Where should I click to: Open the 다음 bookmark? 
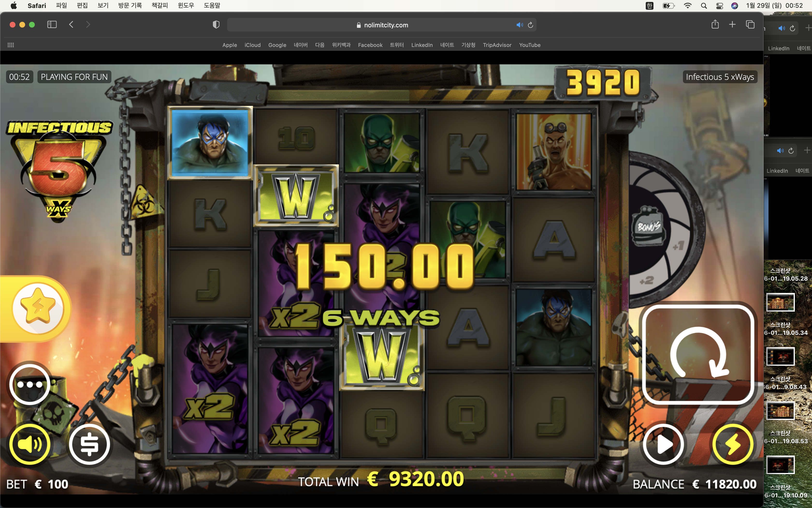pos(320,45)
